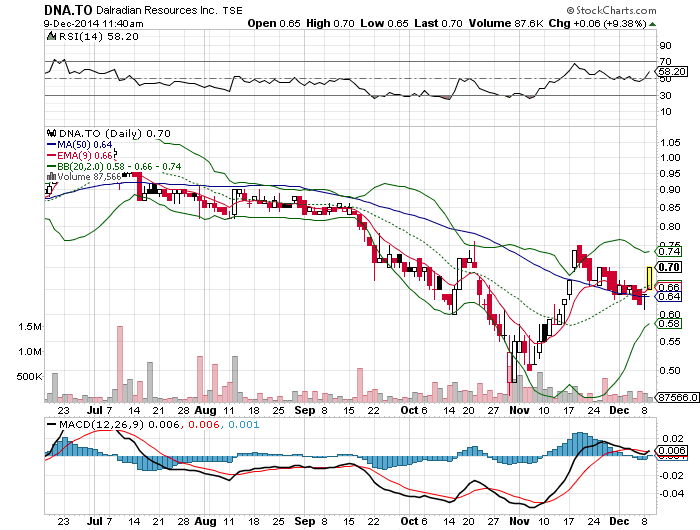Viewport: 700px width, 530px height.
Task: Click the Dalradian Resources Inc. company name
Action: click(157, 10)
